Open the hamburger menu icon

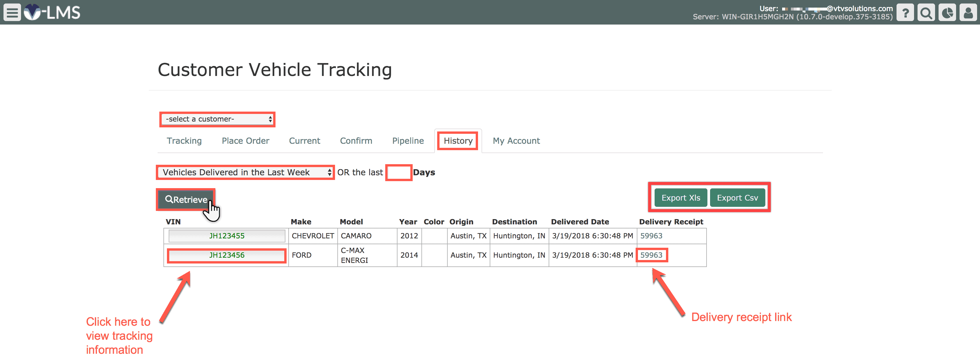click(x=12, y=13)
